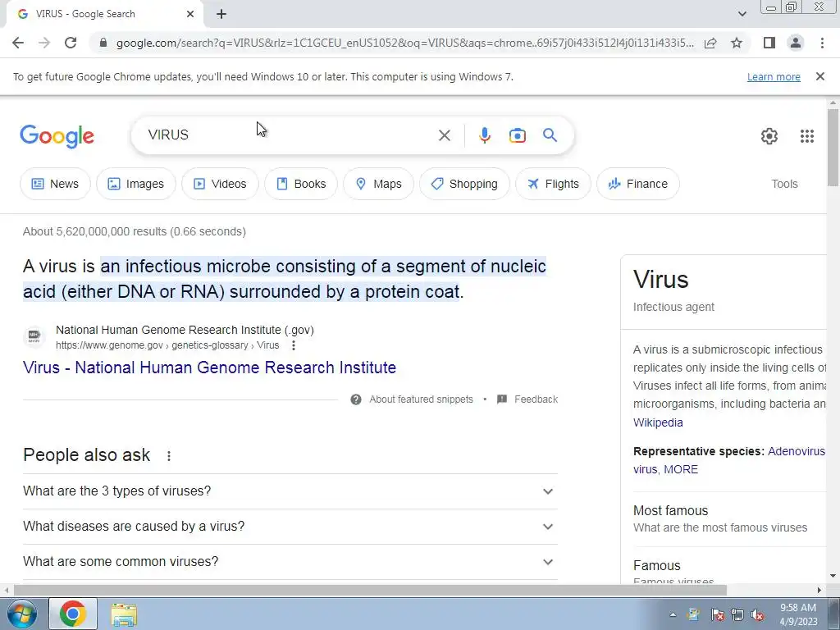Click the NIH site favicon

coord(34,336)
